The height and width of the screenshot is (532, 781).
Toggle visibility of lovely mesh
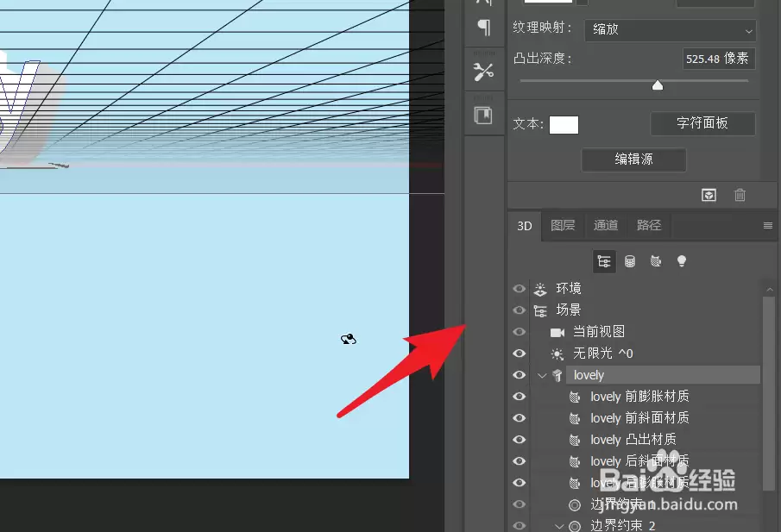519,375
